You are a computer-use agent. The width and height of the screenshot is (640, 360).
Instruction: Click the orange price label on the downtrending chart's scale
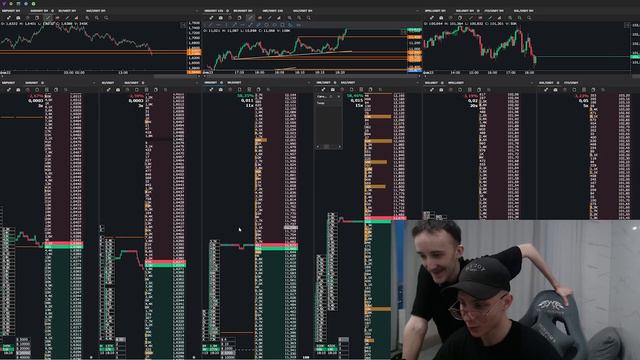(x=194, y=52)
